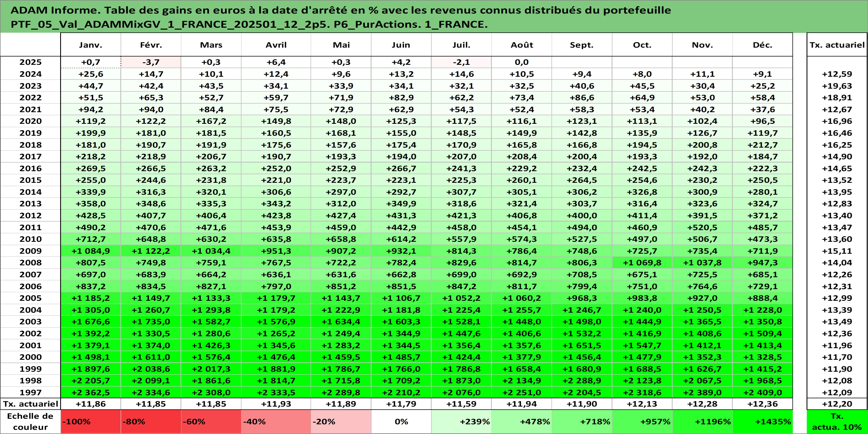This screenshot has height=434, width=868.
Task: Click the -2,1 cell for July 2025
Action: point(461,62)
